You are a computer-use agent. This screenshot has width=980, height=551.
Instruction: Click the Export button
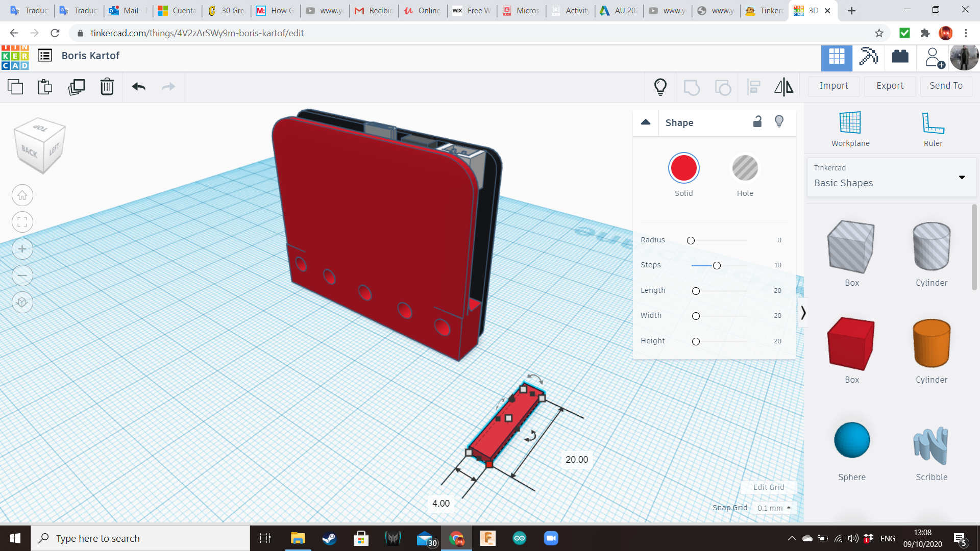coord(890,85)
